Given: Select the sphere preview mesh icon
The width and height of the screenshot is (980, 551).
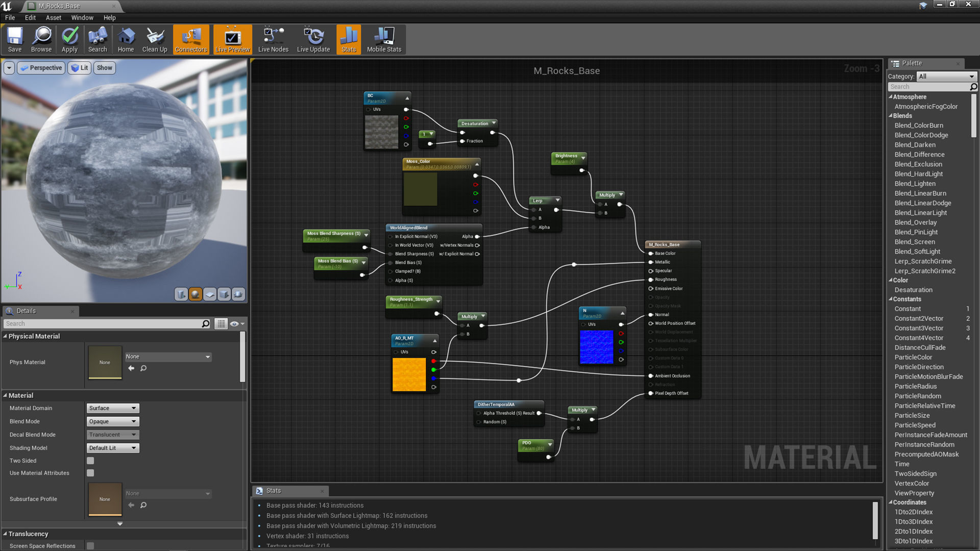Looking at the screenshot, I should point(195,294).
